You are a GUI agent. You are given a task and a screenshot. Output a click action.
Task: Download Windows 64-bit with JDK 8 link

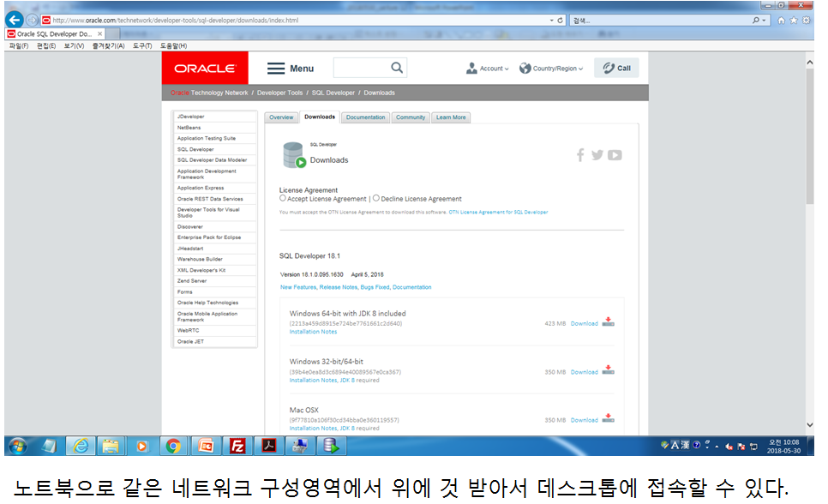pyautogui.click(x=584, y=323)
